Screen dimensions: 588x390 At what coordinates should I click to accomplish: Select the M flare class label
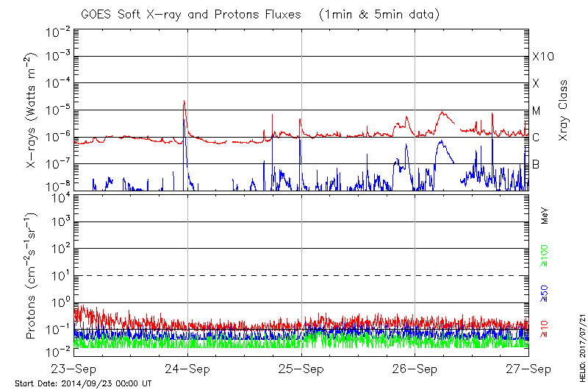[x=537, y=111]
